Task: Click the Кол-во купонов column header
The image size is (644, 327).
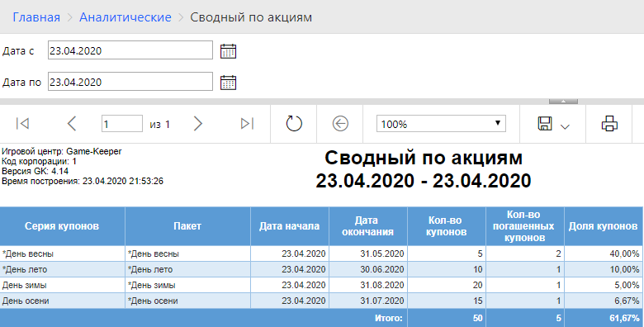Action: tap(447, 226)
